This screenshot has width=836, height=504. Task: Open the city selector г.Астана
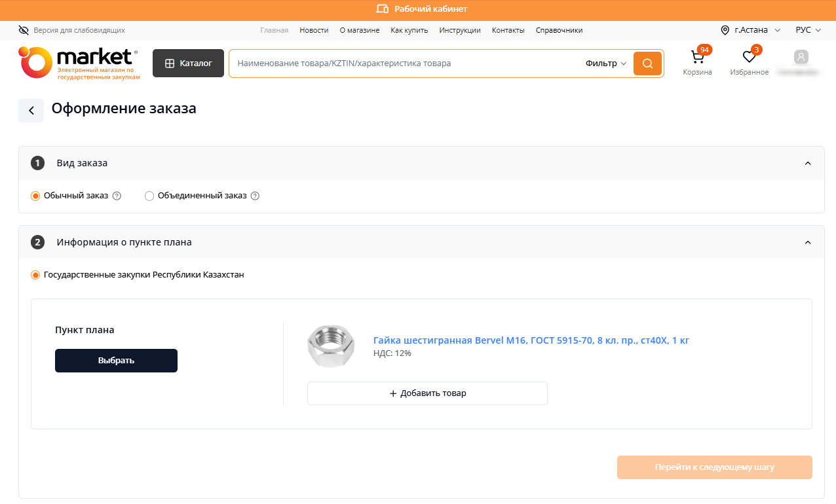pos(751,30)
